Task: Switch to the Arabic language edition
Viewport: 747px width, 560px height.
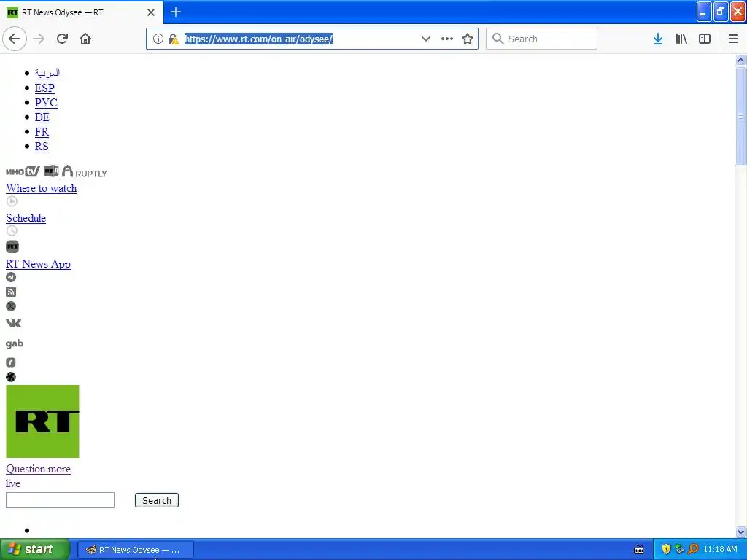Action: pyautogui.click(x=47, y=73)
